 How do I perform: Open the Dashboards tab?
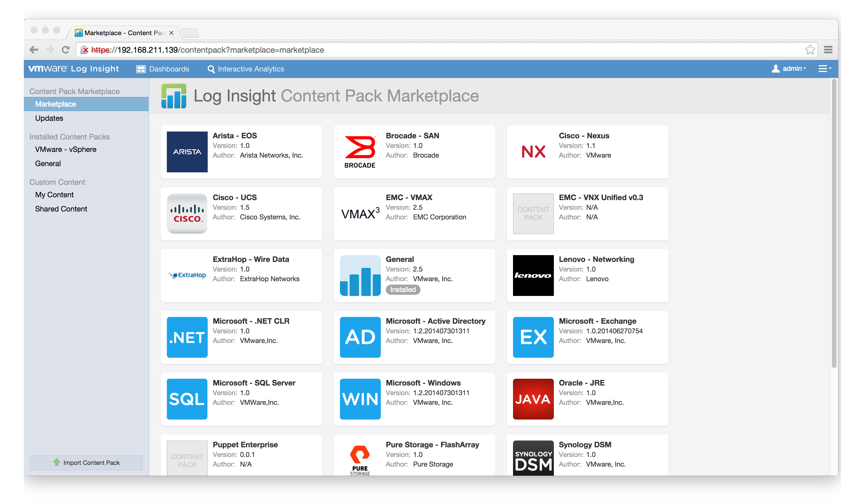pos(163,69)
